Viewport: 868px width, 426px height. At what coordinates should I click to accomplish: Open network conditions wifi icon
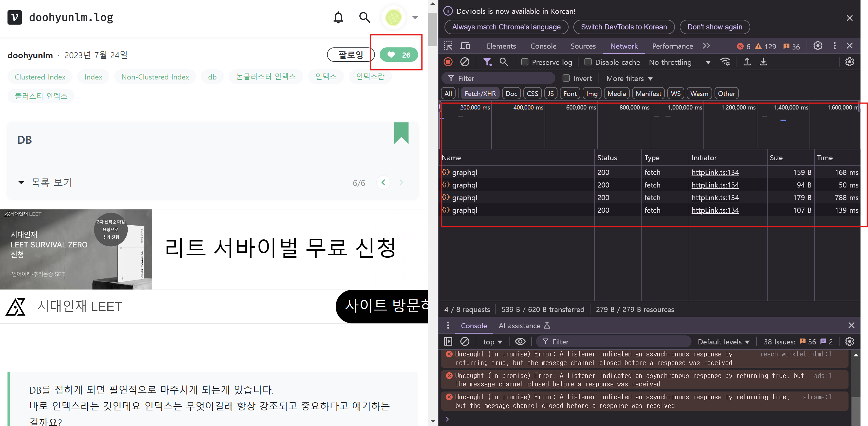(725, 62)
